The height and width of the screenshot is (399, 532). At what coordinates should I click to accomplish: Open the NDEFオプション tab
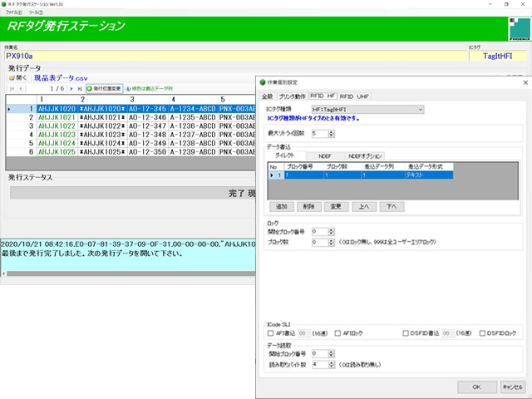click(365, 156)
